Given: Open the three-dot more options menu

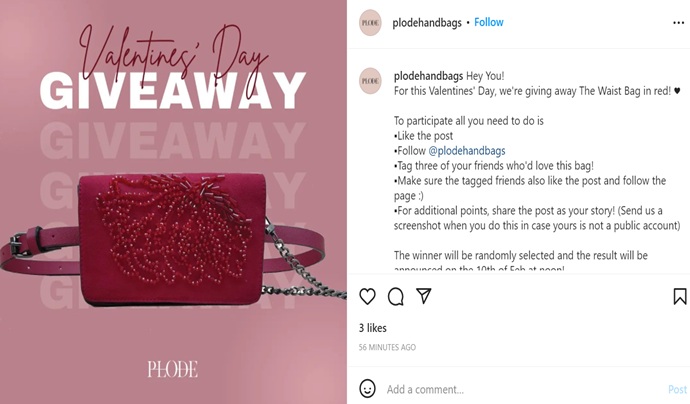Looking at the screenshot, I should pos(678,23).
